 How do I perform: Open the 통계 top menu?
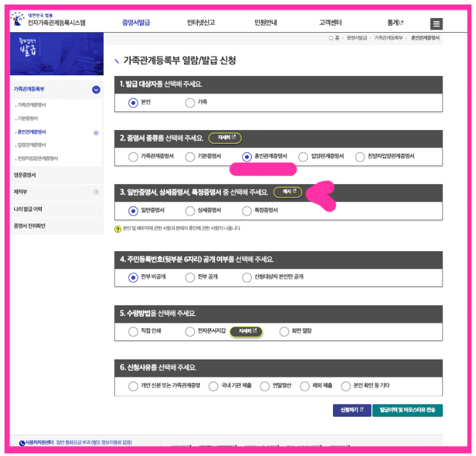tap(395, 23)
